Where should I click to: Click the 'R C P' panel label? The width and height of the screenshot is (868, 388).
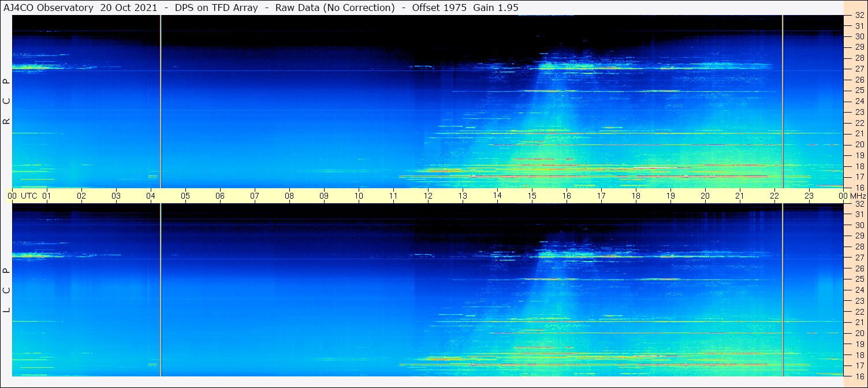6,101
